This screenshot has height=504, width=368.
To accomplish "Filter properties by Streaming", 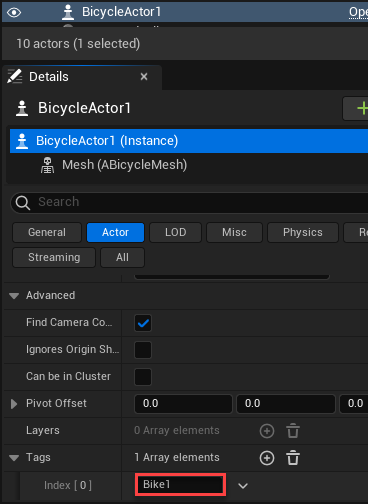I will [54, 257].
